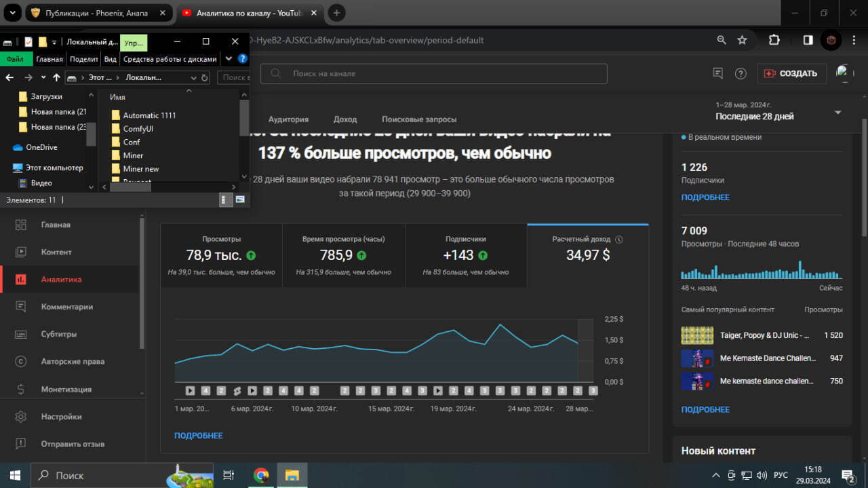
Task: Open Авторские права section
Action: 72,362
